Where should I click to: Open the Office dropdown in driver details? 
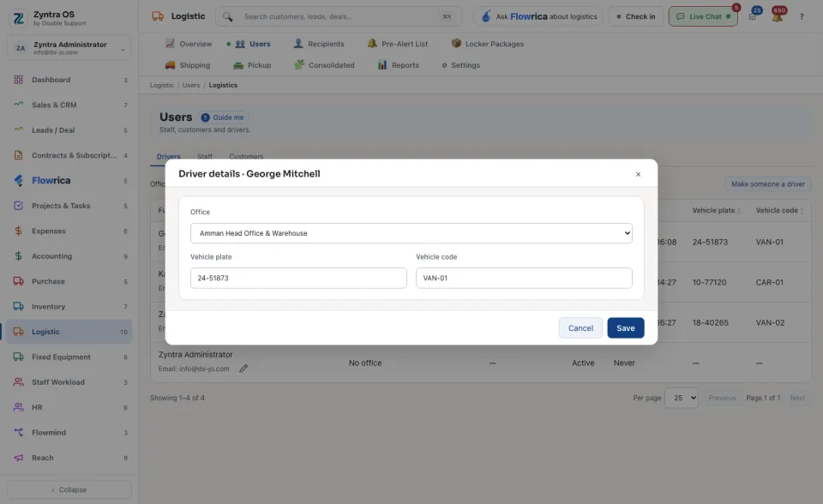(x=411, y=233)
